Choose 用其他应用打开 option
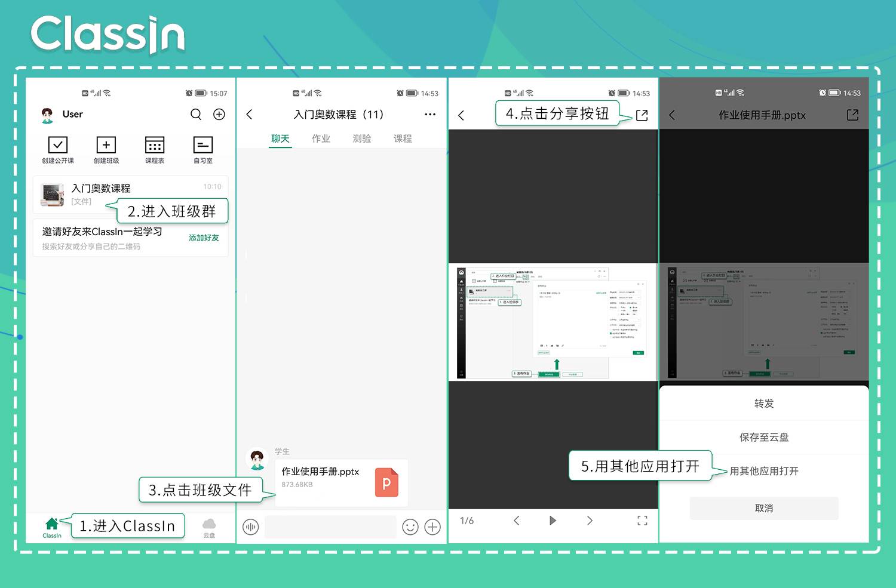The height and width of the screenshot is (588, 896). click(x=764, y=471)
